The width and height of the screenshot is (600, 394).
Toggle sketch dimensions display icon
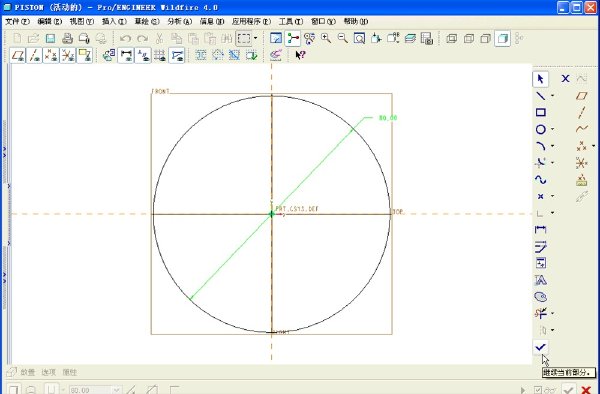tap(126, 55)
